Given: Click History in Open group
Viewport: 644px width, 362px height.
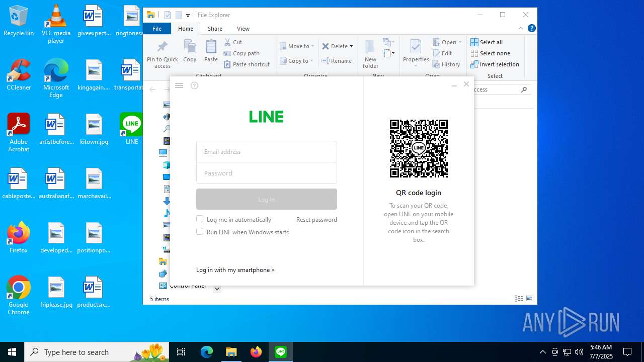Looking at the screenshot, I should [446, 64].
